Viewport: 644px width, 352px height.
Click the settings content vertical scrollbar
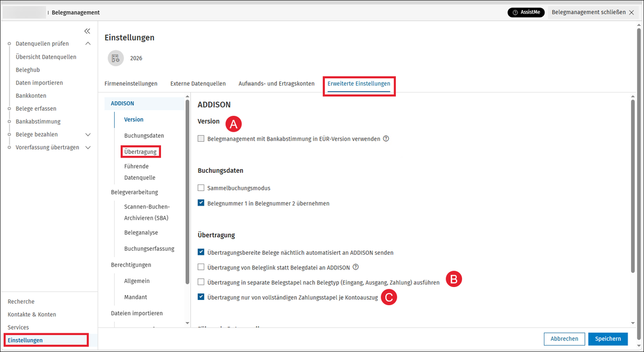pos(632,186)
